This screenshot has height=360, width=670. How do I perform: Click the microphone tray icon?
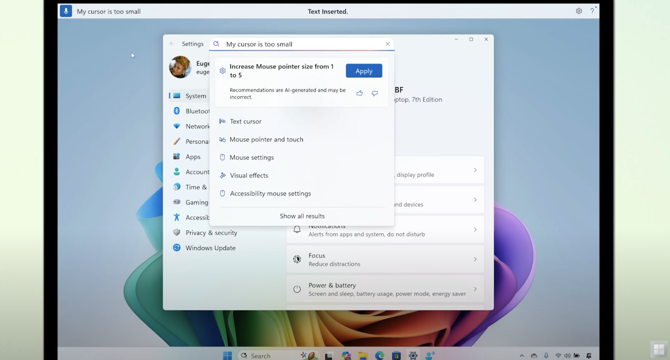coord(546,355)
